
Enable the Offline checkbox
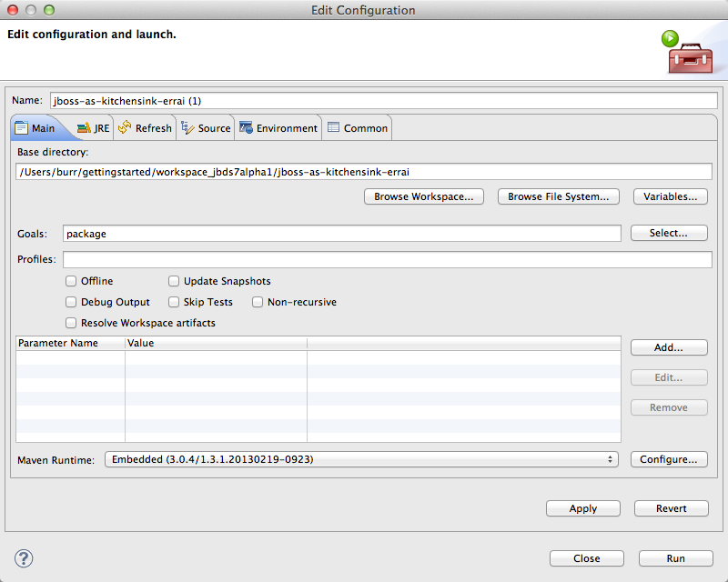71,281
